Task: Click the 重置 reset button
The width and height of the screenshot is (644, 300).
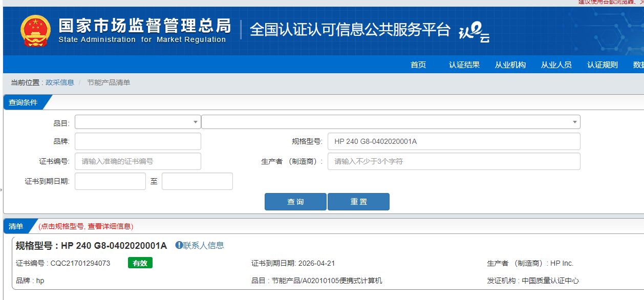Action: [x=358, y=202]
